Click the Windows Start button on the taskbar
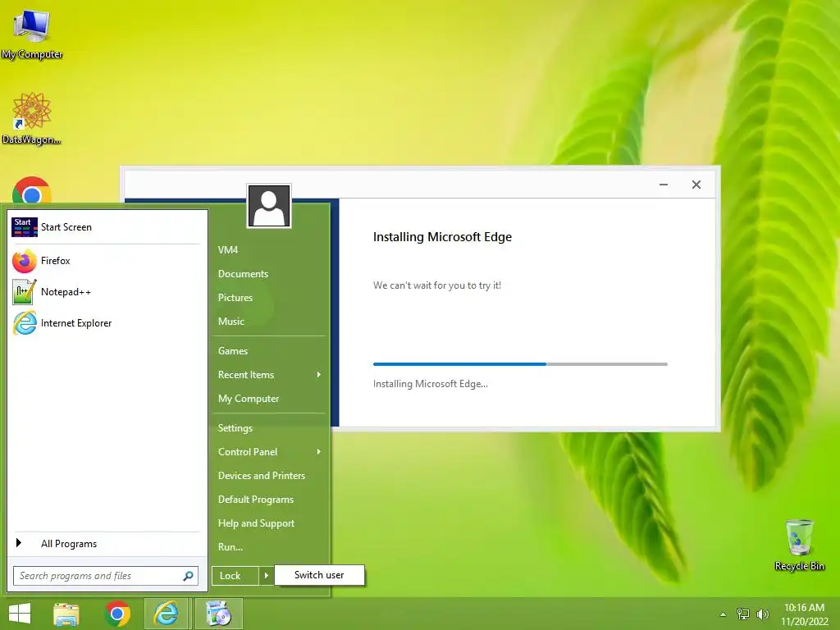 pos(20,614)
